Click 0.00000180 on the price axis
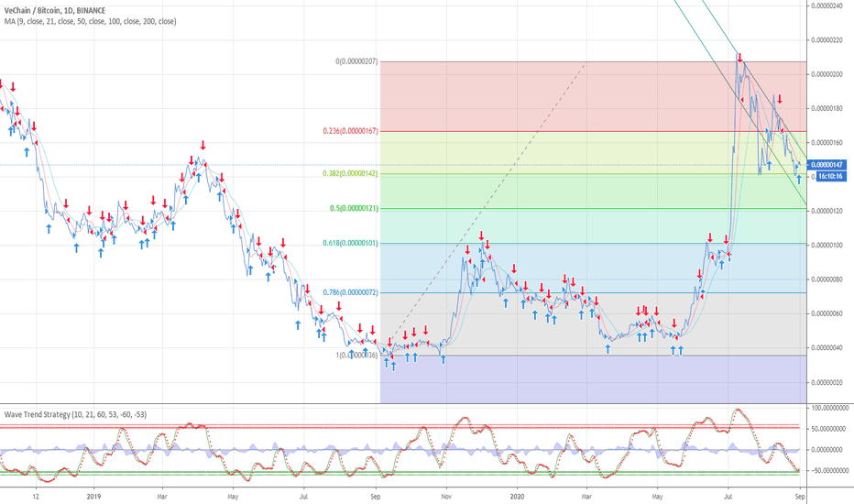854x504 pixels. click(827, 108)
